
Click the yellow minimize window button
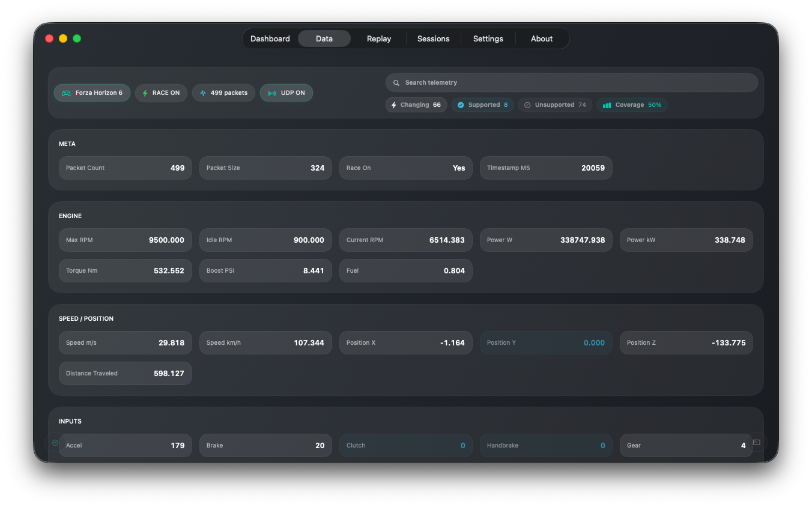(x=63, y=38)
